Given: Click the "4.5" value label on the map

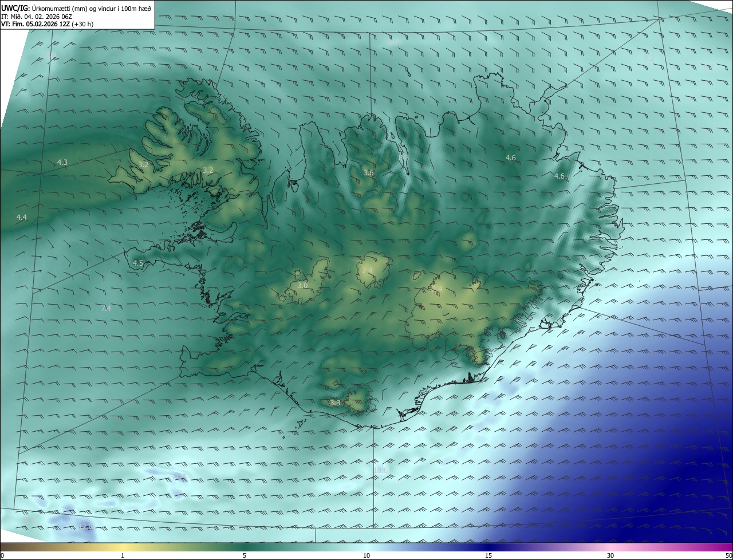Looking at the screenshot, I should point(138,263).
